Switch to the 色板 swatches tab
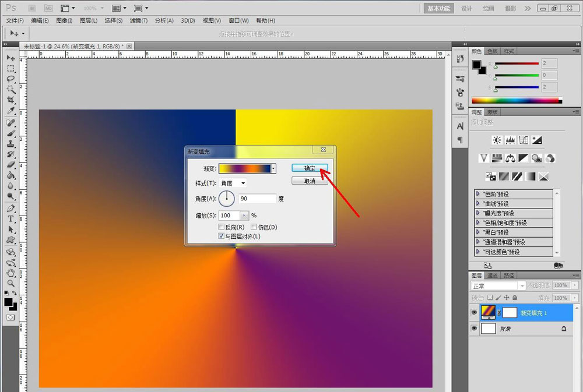583x392 pixels. (493, 51)
